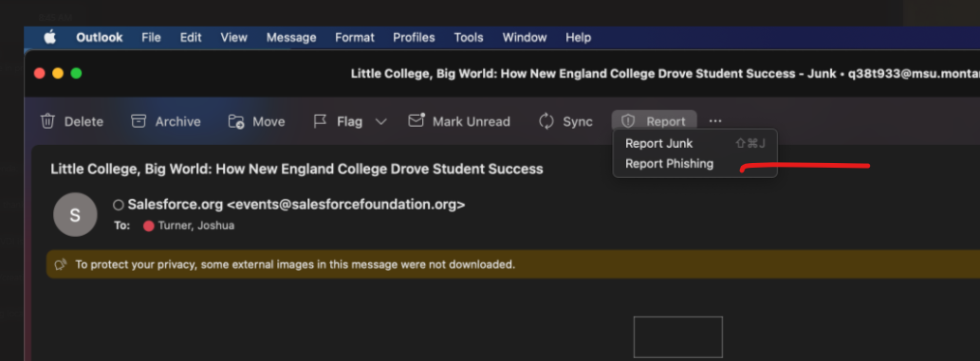Open the Format menu

pos(355,38)
